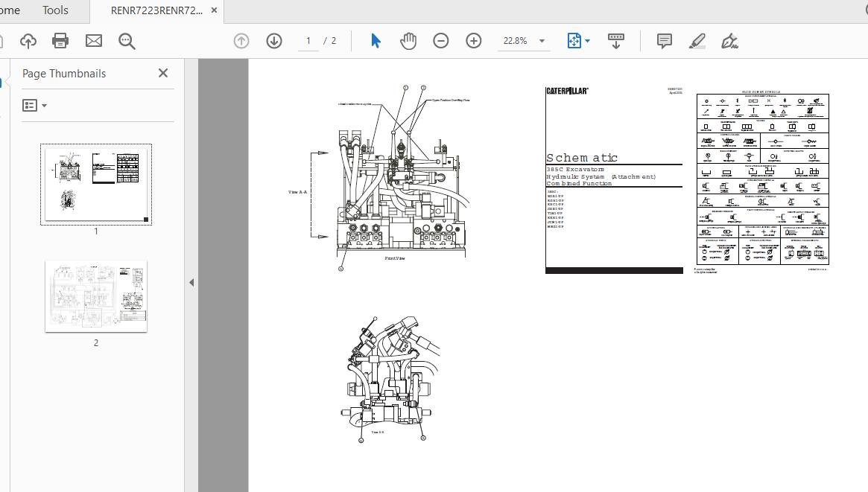Screen dimensions: 868x492
Task: Activate the hand pan tool
Action: (408, 41)
